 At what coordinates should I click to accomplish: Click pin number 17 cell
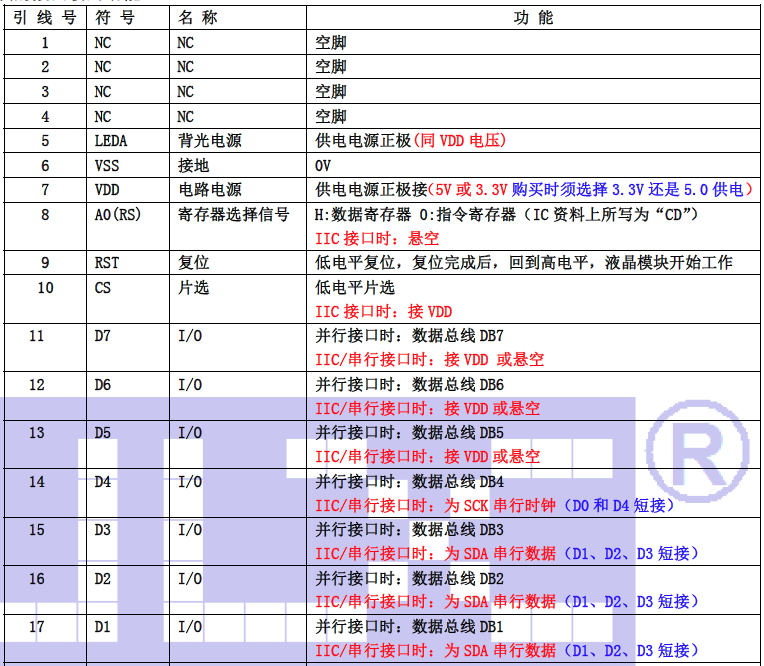(37, 627)
